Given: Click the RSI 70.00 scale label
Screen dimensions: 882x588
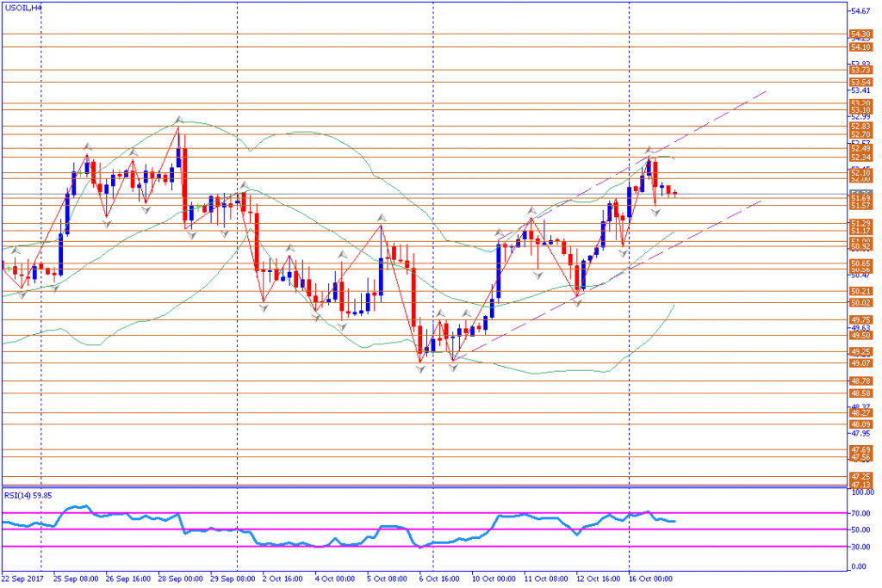Looking at the screenshot, I should (859, 513).
